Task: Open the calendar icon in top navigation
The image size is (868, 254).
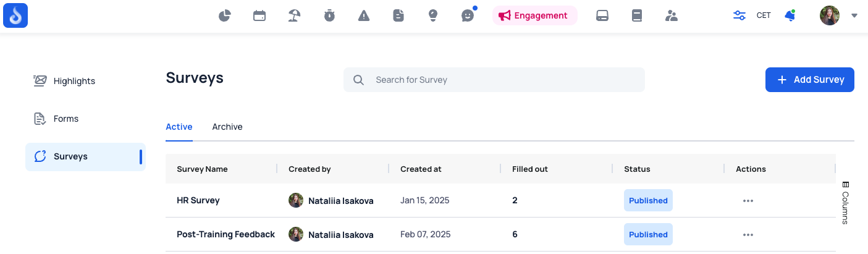Action: (259, 15)
